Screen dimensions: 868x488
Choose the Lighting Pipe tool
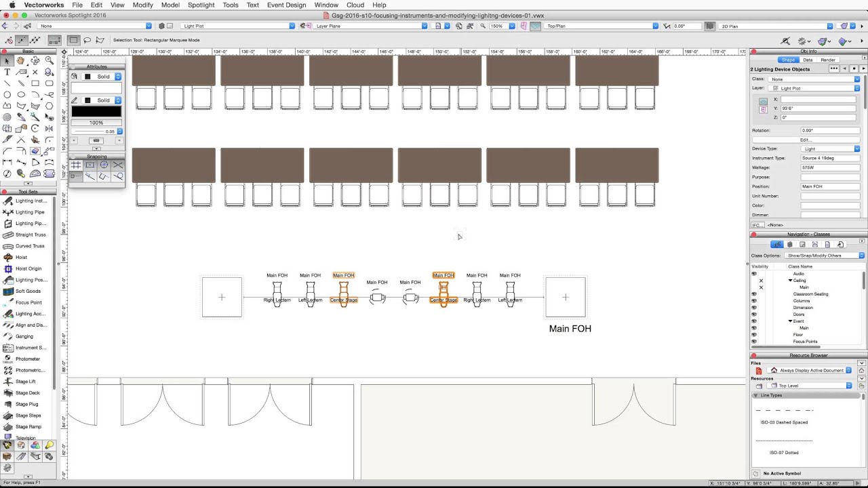click(x=27, y=212)
